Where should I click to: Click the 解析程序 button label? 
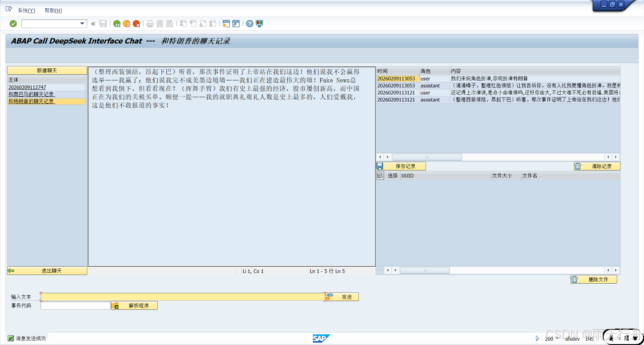click(x=139, y=305)
